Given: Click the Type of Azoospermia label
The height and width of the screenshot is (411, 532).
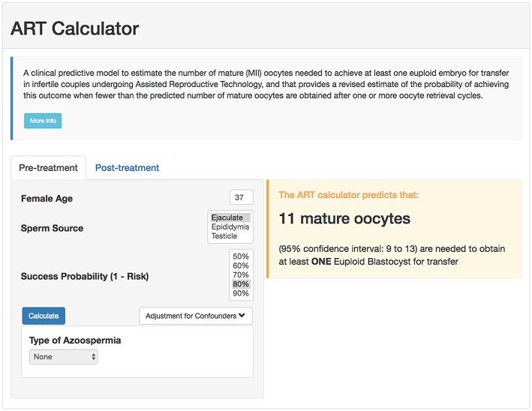Looking at the screenshot, I should click(x=75, y=340).
